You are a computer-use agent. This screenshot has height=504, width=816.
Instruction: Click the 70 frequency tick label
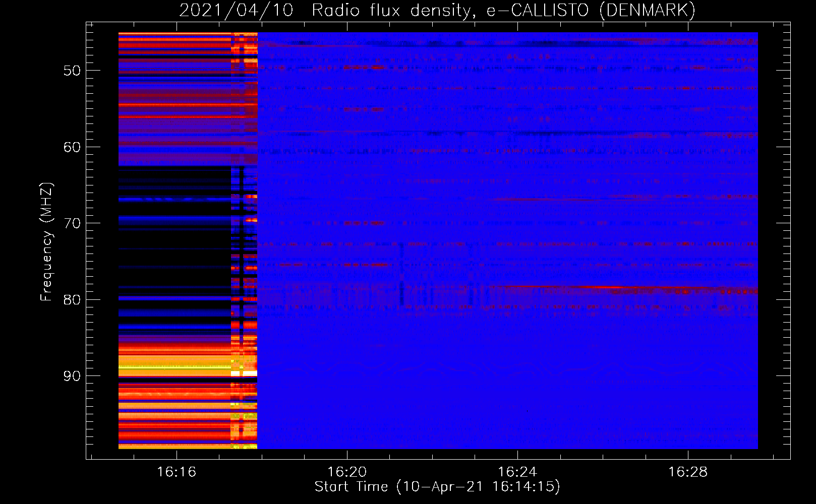click(x=72, y=223)
